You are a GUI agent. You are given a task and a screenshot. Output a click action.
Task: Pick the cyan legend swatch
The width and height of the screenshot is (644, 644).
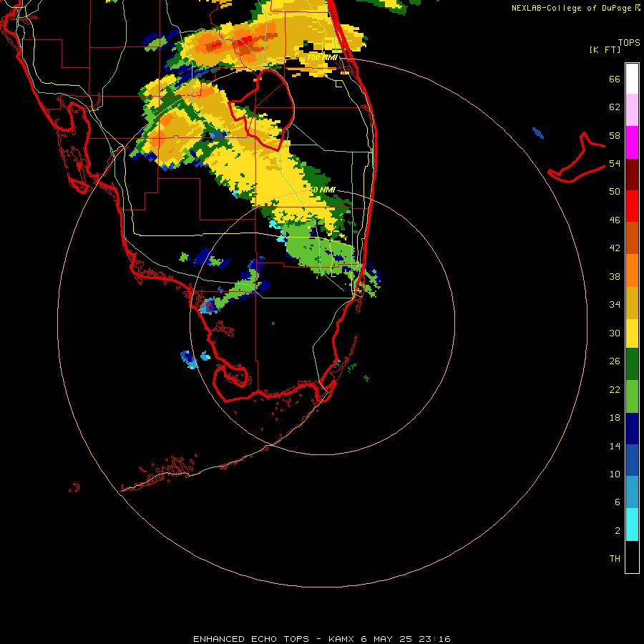pos(632,525)
